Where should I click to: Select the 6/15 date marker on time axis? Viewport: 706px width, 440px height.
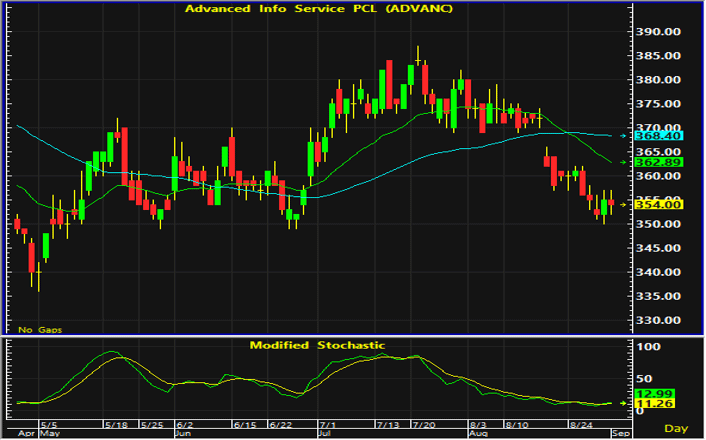(x=245, y=425)
